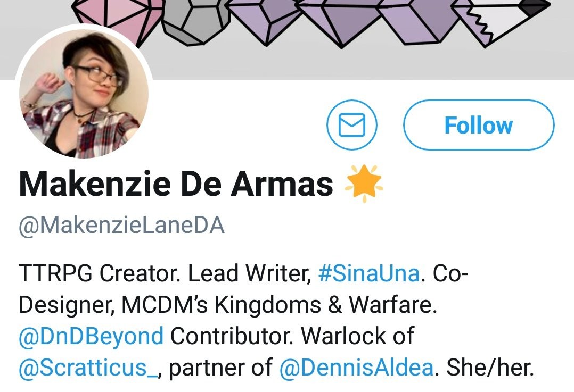
Task: Open direct message envelope icon
Action: pos(351,126)
